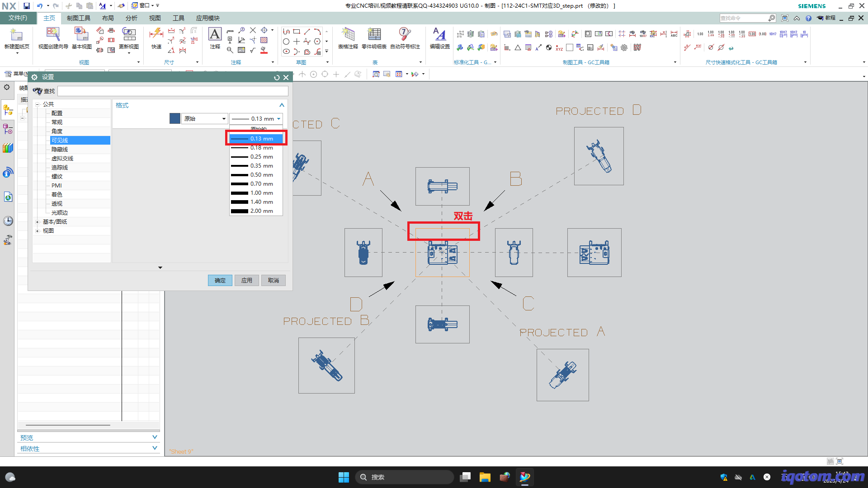Viewport: 868px width, 488px height.
Task: Click the New Sheet (新建图纸页) icon
Action: [16, 36]
